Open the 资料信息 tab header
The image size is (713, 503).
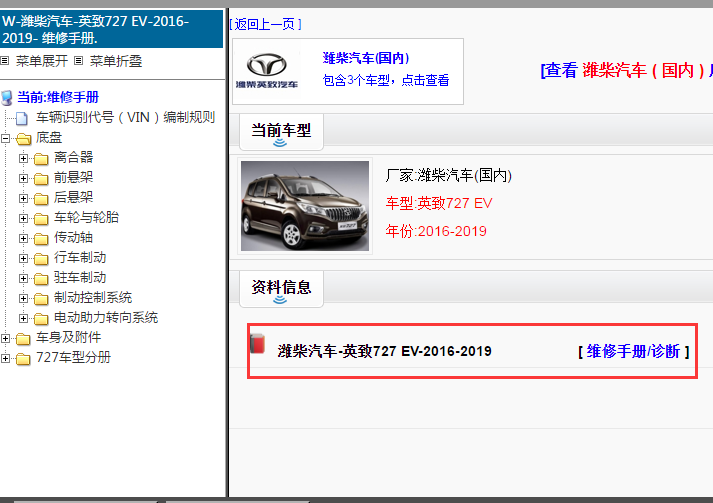tap(281, 289)
